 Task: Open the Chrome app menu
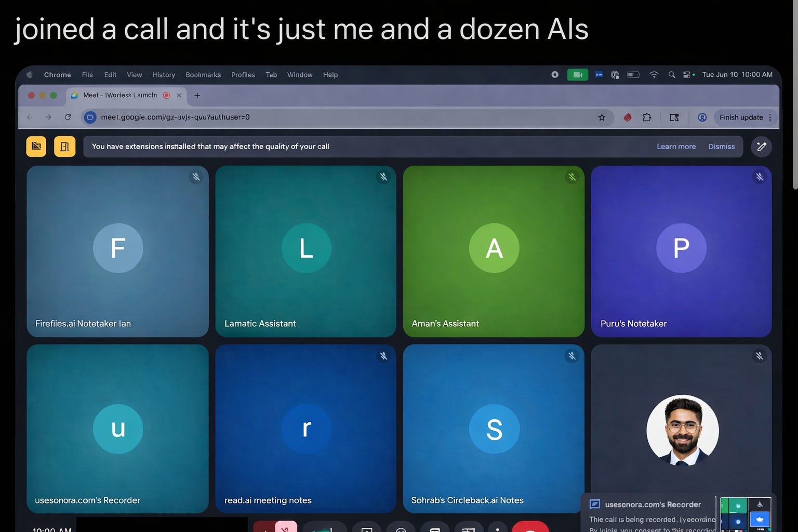point(58,75)
